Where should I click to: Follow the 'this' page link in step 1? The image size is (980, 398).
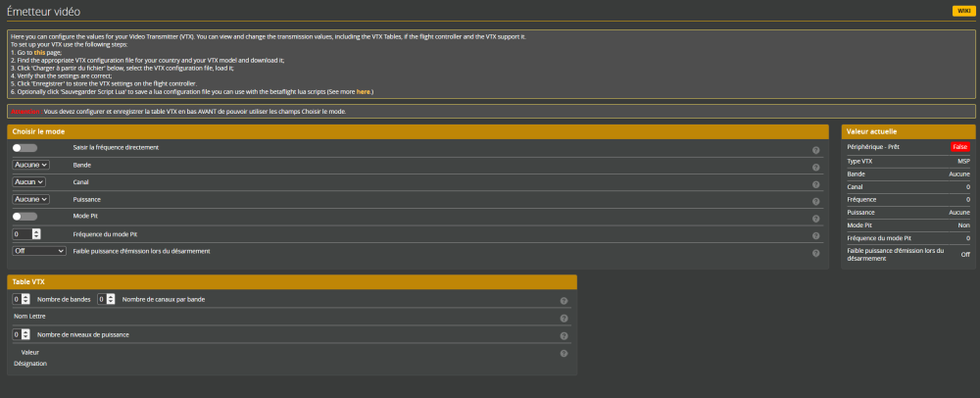tap(38, 52)
